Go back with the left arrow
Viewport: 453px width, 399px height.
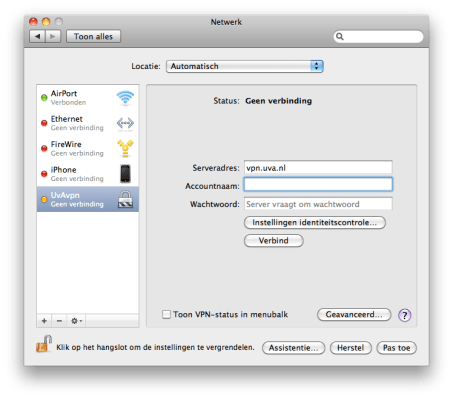point(37,36)
